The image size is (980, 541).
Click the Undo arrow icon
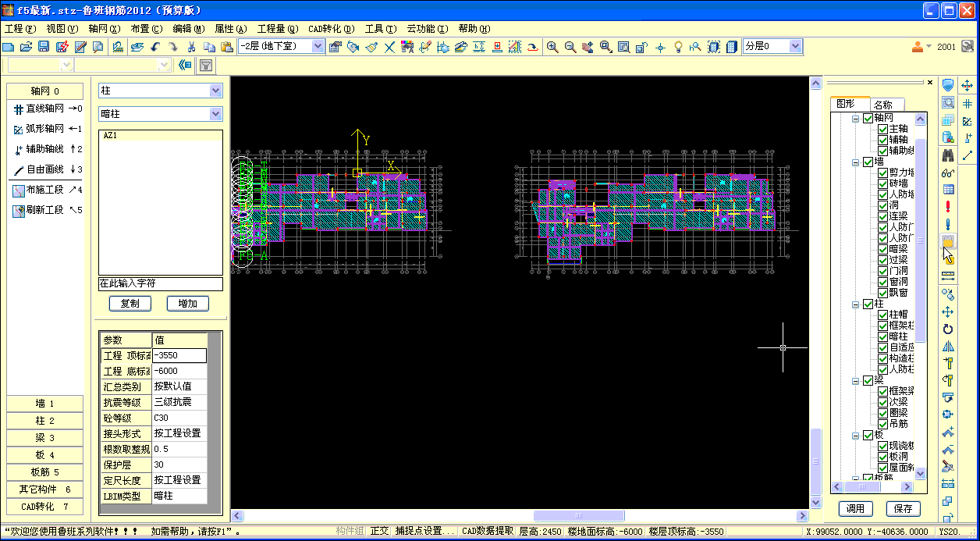point(155,47)
